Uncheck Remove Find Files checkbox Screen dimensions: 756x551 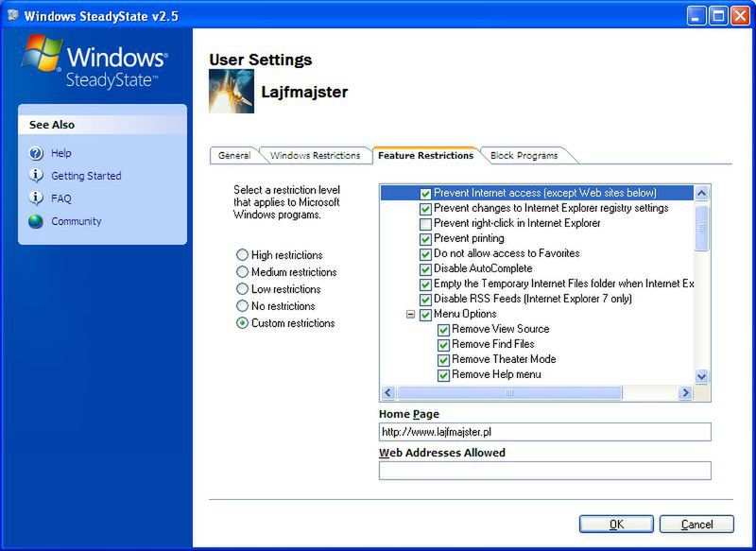coord(443,345)
